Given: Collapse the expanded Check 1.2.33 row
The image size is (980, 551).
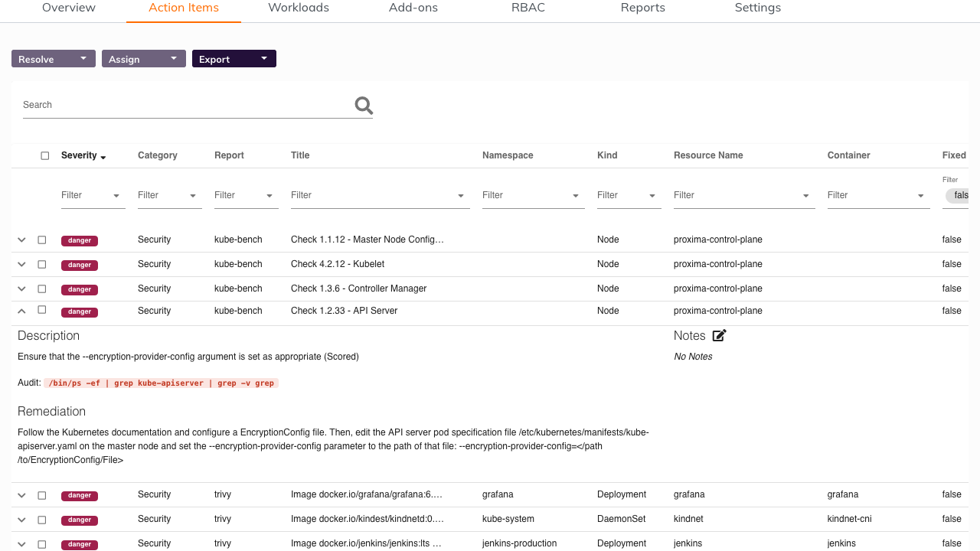Looking at the screenshot, I should (x=21, y=311).
